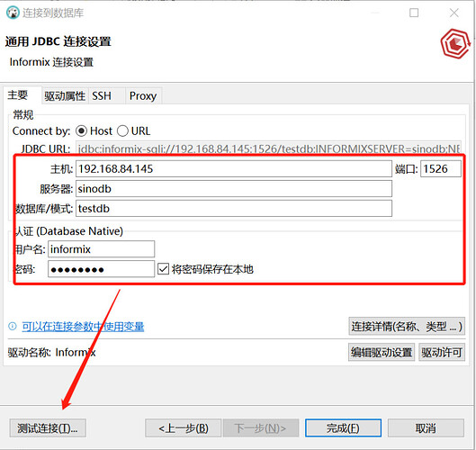Click the 通用 JDBC 连接设置 heading
Image resolution: width=476 pixels, height=450 pixels.
pyautogui.click(x=58, y=41)
